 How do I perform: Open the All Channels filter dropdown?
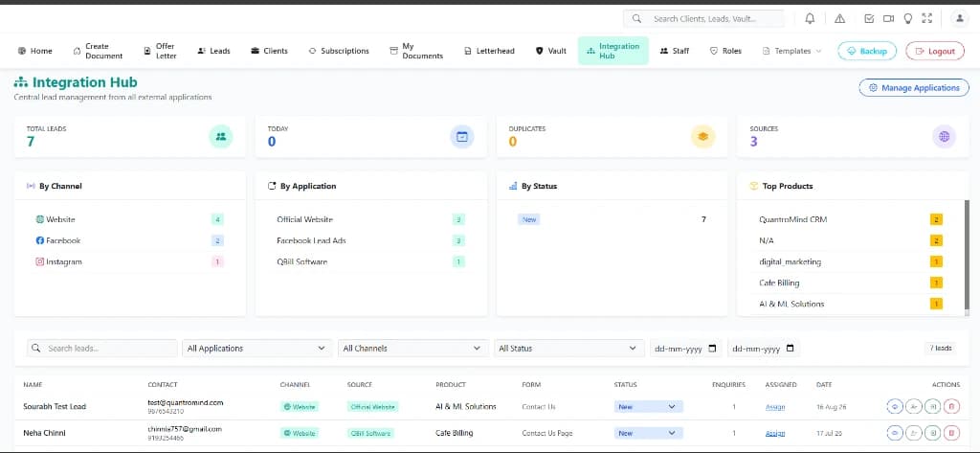point(412,349)
